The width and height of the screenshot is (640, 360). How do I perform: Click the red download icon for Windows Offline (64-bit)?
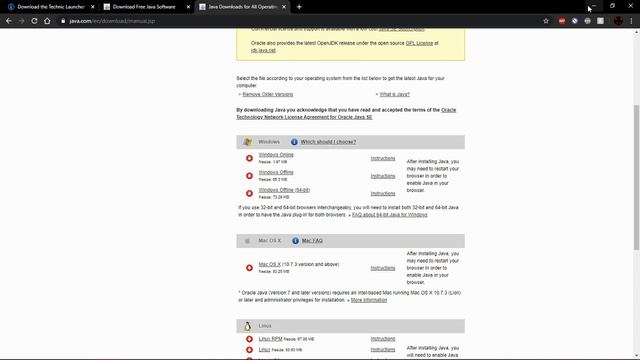pos(249,193)
